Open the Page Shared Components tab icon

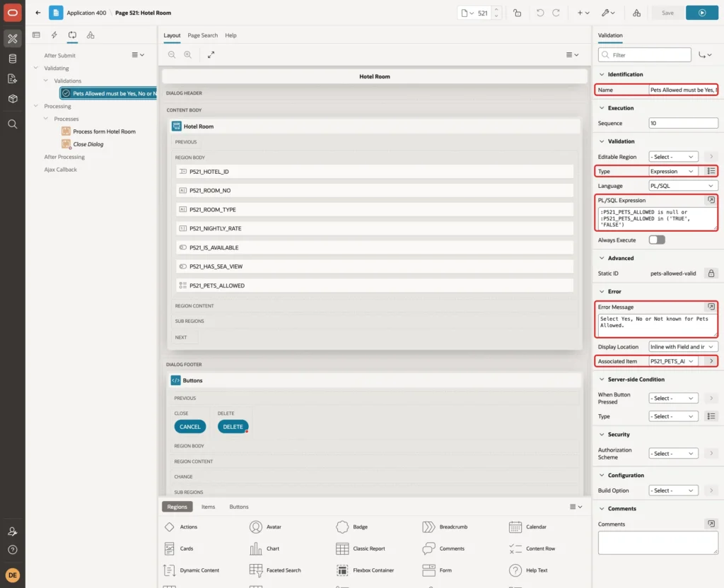pos(90,35)
